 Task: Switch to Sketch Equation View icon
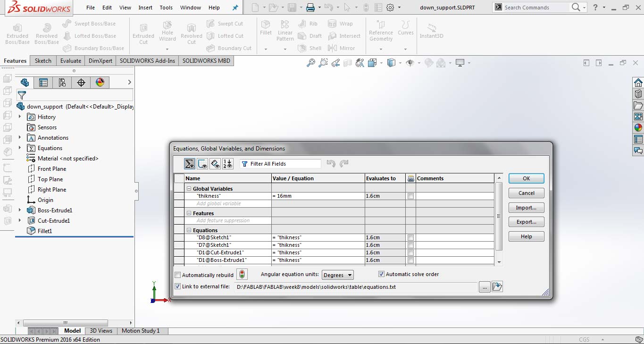pyautogui.click(x=202, y=164)
